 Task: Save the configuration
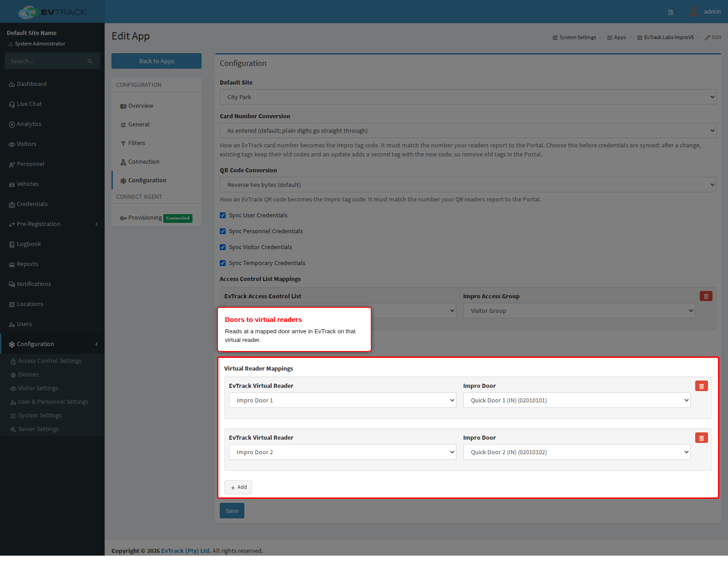click(x=232, y=511)
